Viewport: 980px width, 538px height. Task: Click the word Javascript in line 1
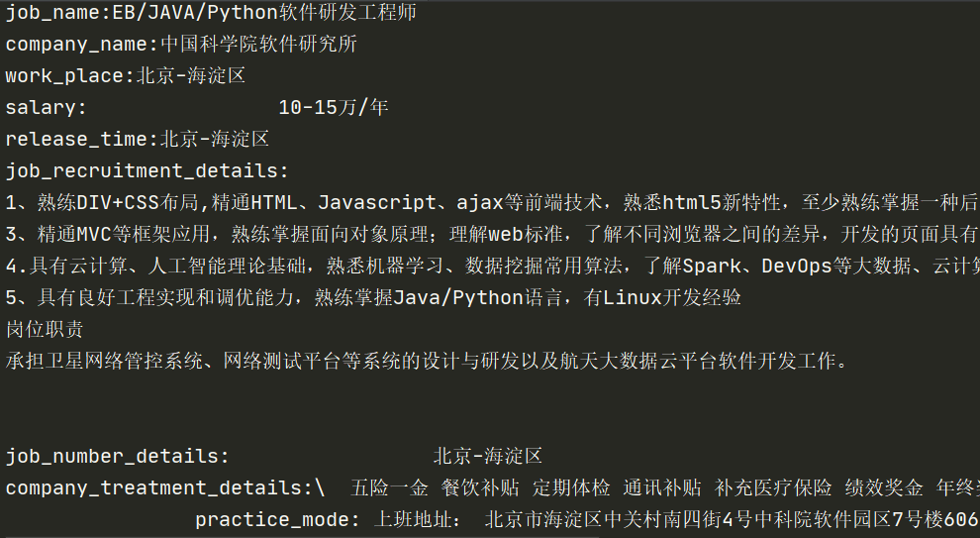[x=377, y=203]
